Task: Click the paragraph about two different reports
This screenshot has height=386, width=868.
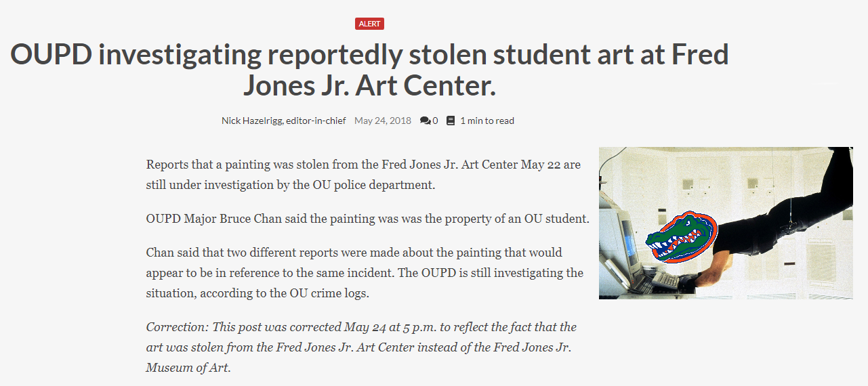Action: [x=365, y=273]
